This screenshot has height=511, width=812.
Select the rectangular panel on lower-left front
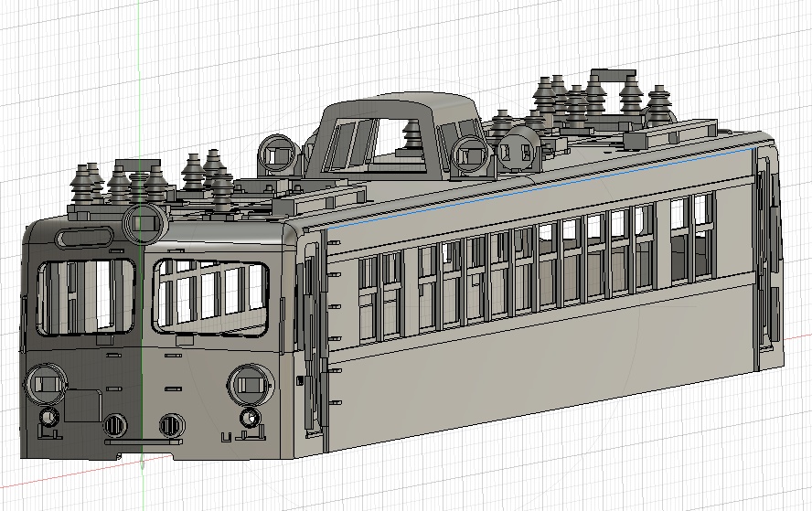[x=83, y=405]
